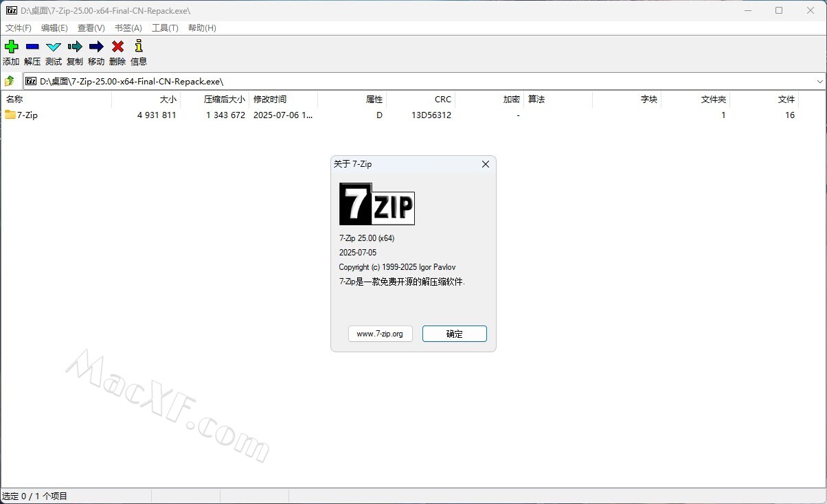Click the 7z icon in address bar
This screenshot has height=504, width=827.
tap(31, 81)
